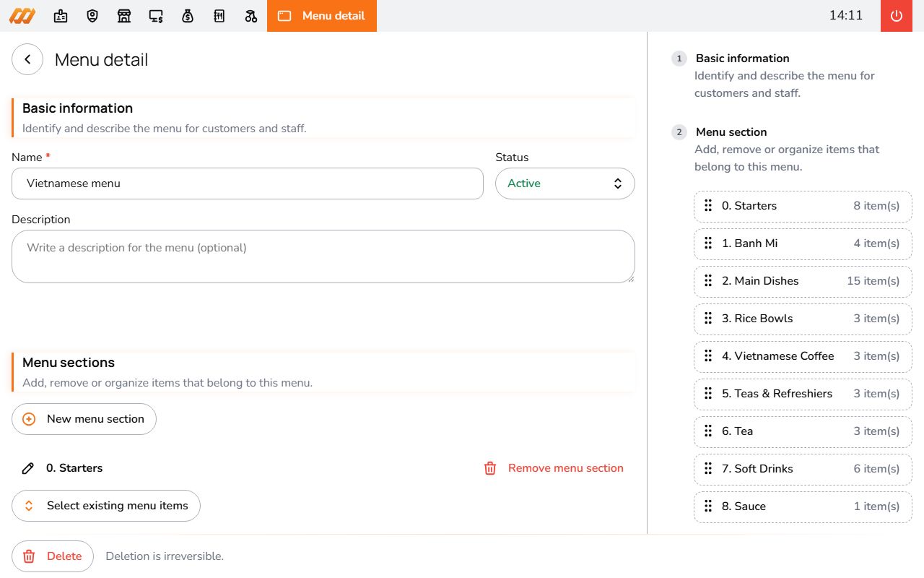The width and height of the screenshot is (924, 578).
Task: Click drag handle of 1. Banh Mi row
Action: (x=708, y=243)
